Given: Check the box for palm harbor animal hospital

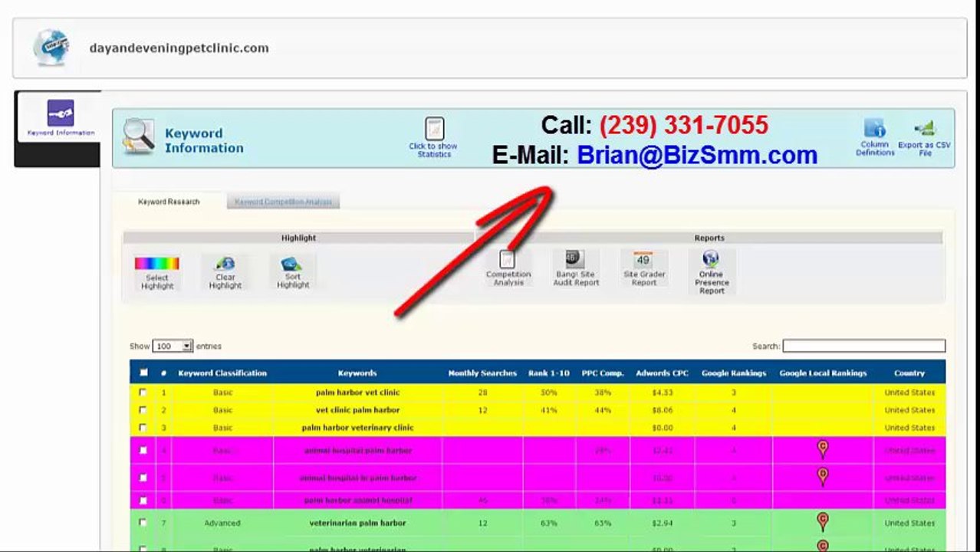Looking at the screenshot, I should click(x=143, y=501).
